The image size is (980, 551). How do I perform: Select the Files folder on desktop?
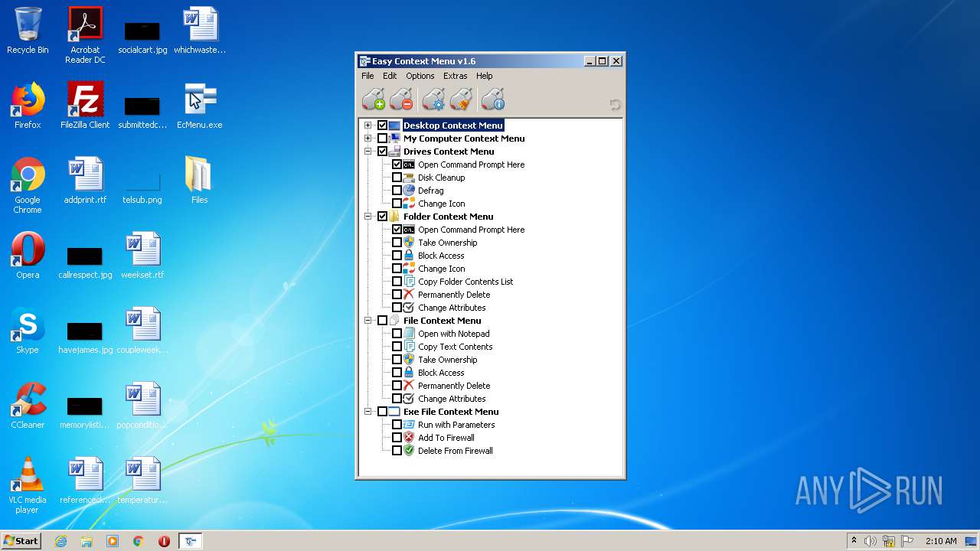click(200, 181)
